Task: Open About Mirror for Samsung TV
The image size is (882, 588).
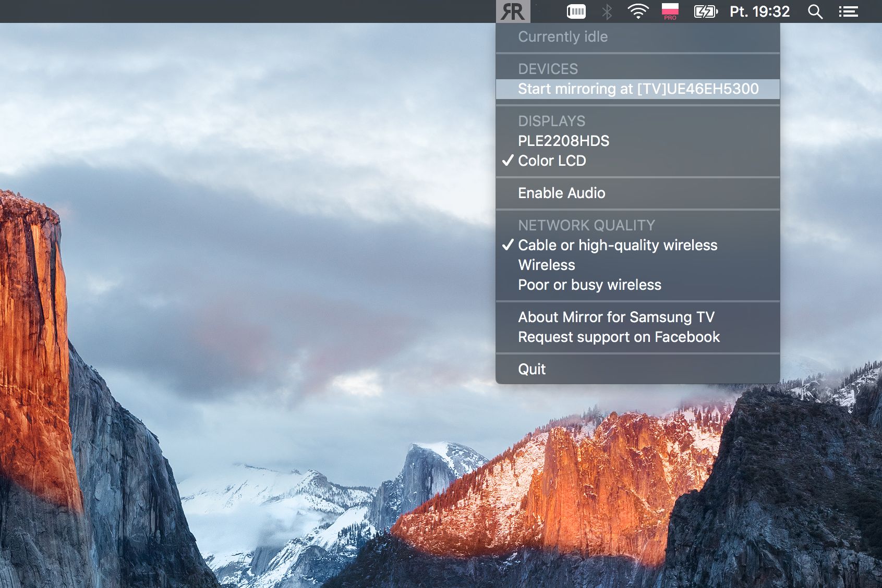Action: tap(638, 317)
